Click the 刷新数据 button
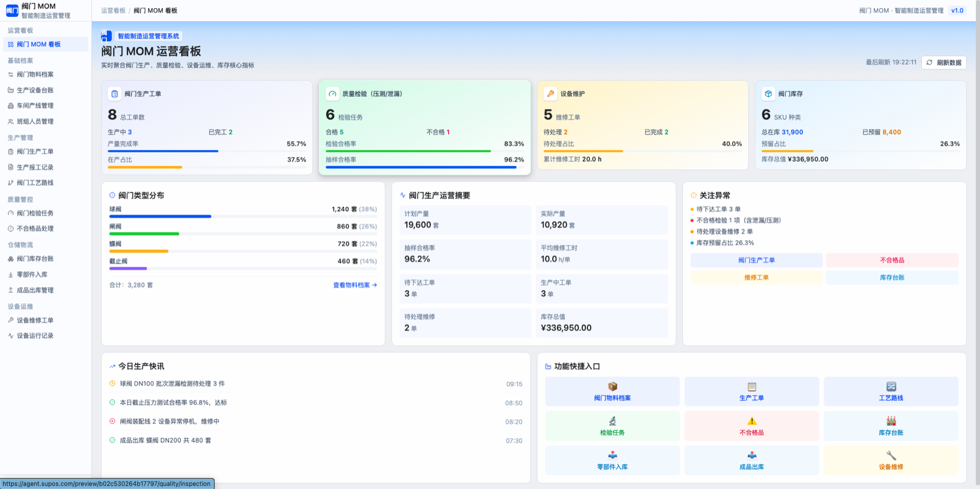980x489 pixels. pos(944,63)
